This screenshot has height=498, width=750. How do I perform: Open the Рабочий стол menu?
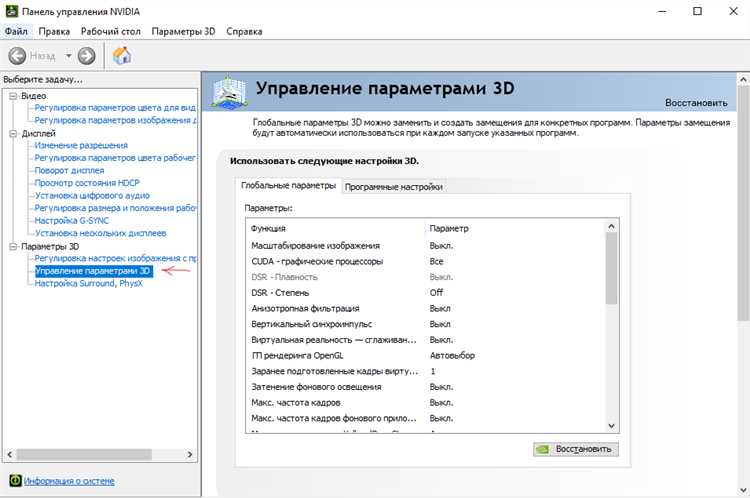110,31
